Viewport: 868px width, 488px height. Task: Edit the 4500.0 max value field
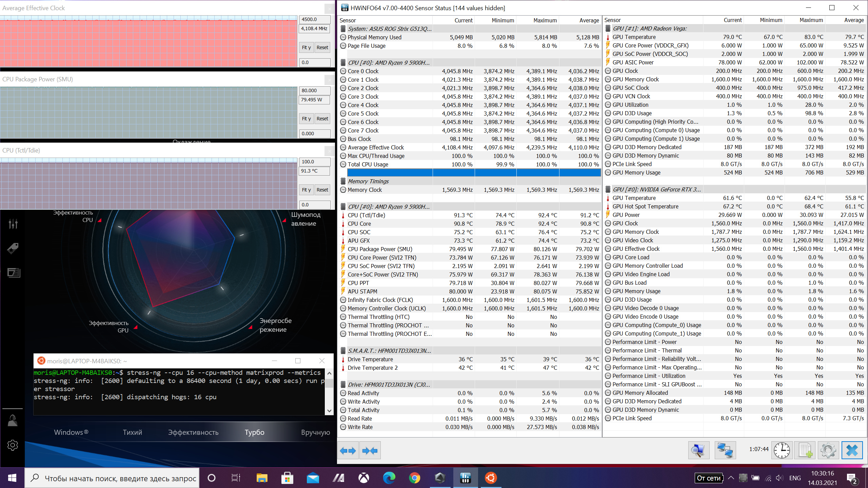pos(315,19)
